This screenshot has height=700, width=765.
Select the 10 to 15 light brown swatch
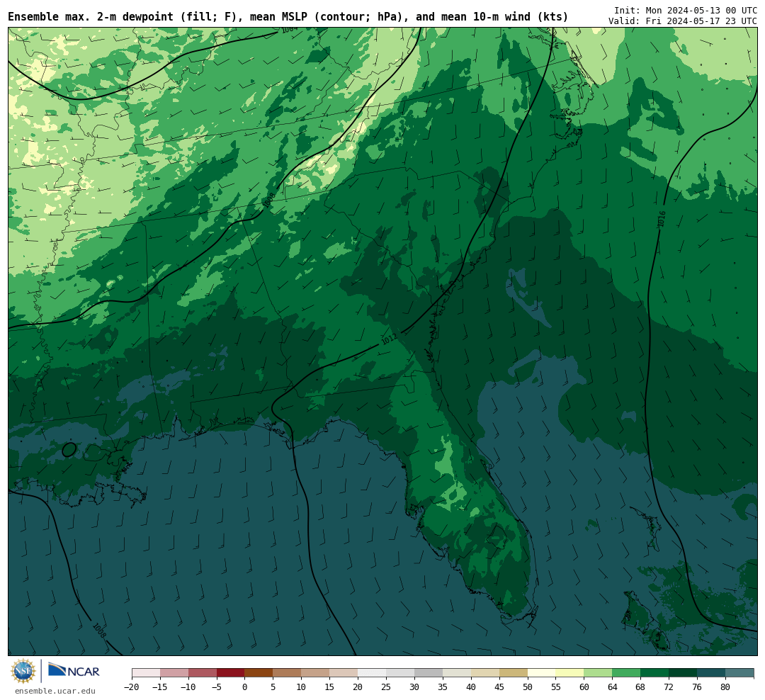coord(316,673)
